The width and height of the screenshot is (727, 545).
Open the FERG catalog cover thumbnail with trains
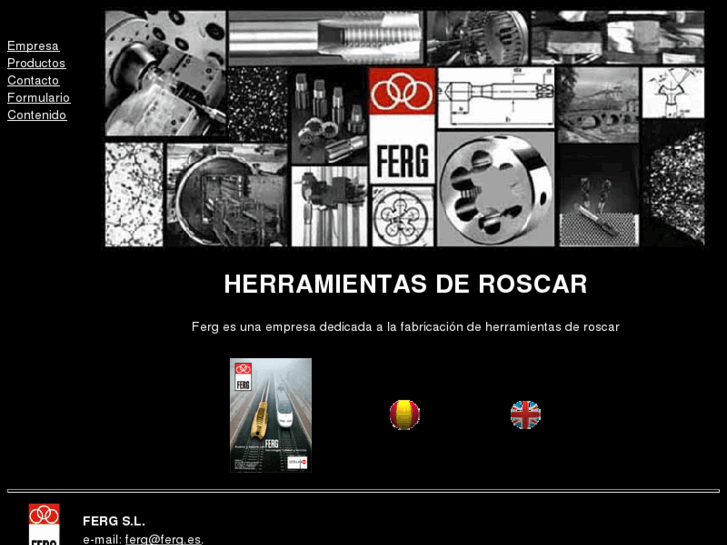pyautogui.click(x=271, y=415)
